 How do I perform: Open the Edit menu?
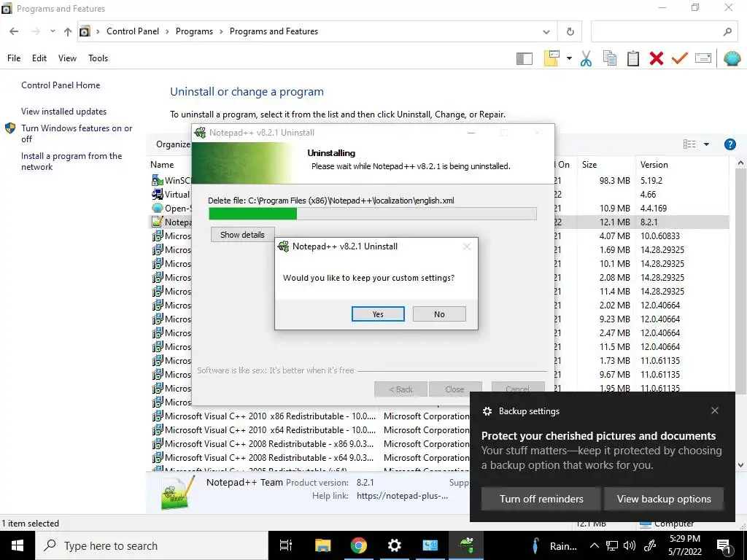tap(39, 58)
